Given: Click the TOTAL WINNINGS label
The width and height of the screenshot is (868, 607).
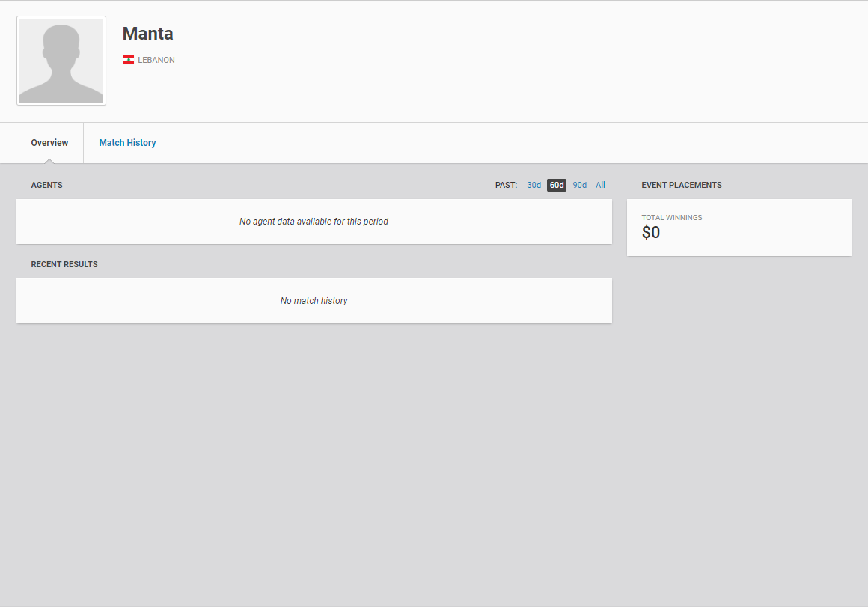Looking at the screenshot, I should click(671, 218).
